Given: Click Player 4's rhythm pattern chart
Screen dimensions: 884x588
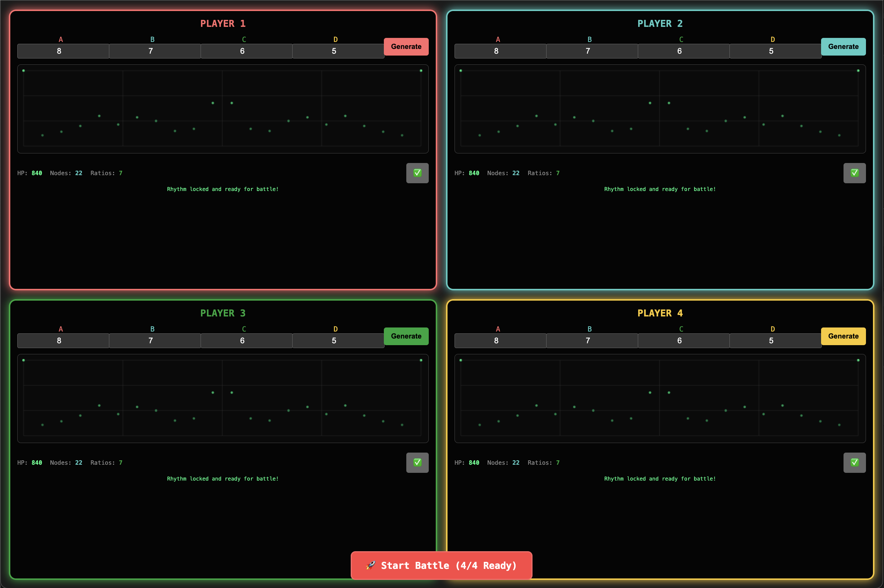Looking at the screenshot, I should [660, 399].
